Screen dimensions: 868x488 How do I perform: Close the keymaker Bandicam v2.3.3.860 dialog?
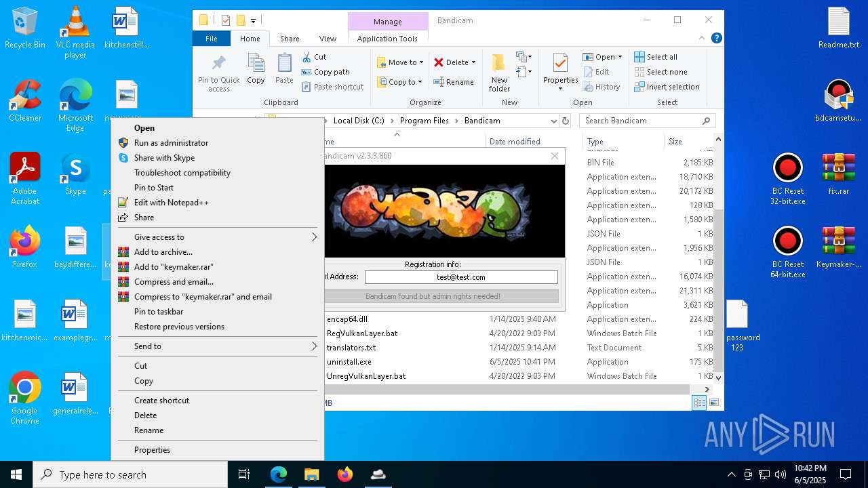coord(555,156)
